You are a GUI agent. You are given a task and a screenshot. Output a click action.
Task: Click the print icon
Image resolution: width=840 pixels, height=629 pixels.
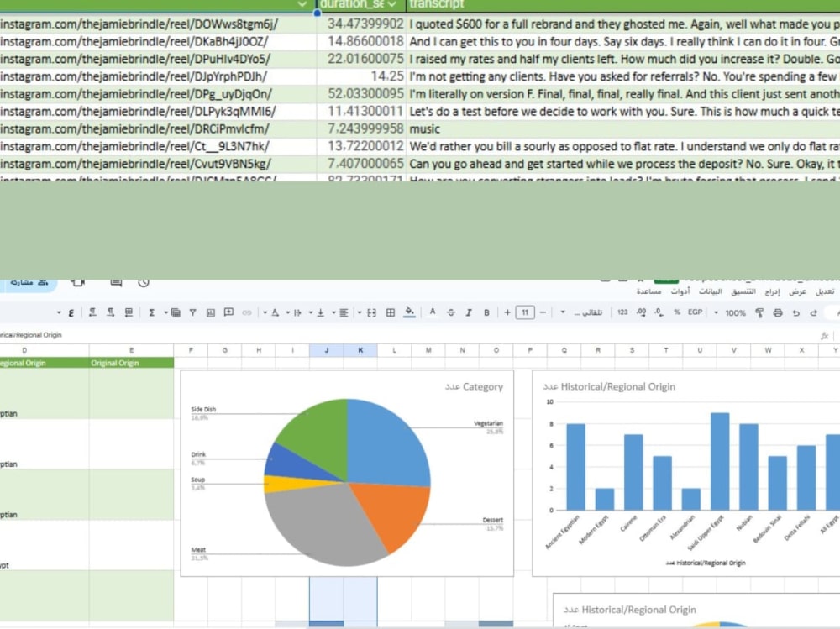pos(777,313)
